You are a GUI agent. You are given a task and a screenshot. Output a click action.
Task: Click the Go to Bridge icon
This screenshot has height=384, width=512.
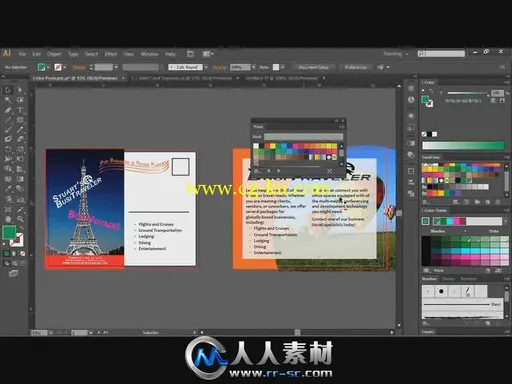(190, 54)
